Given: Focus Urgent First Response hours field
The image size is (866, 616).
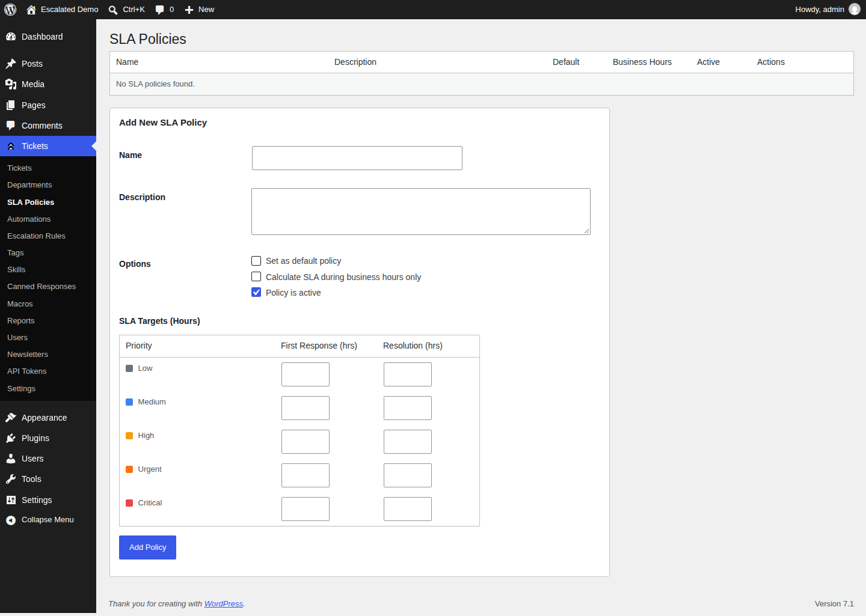Looking at the screenshot, I should (306, 475).
